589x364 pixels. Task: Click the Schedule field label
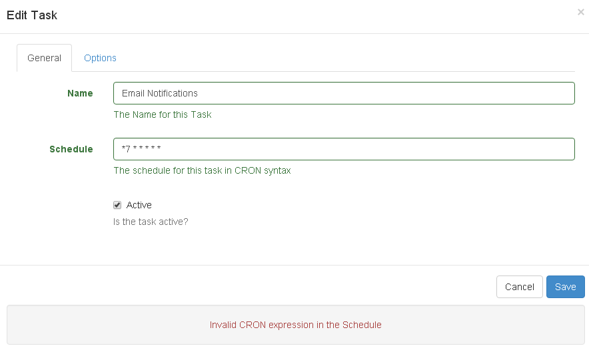click(71, 149)
